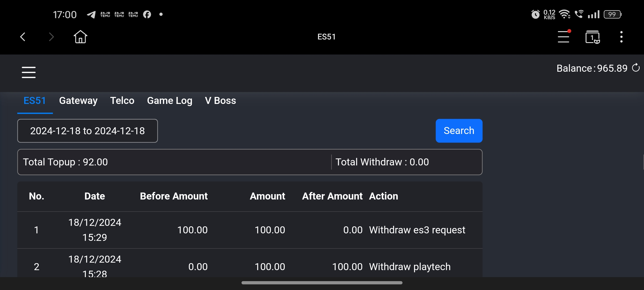Go to browser home page
The height and width of the screenshot is (290, 644).
(80, 37)
